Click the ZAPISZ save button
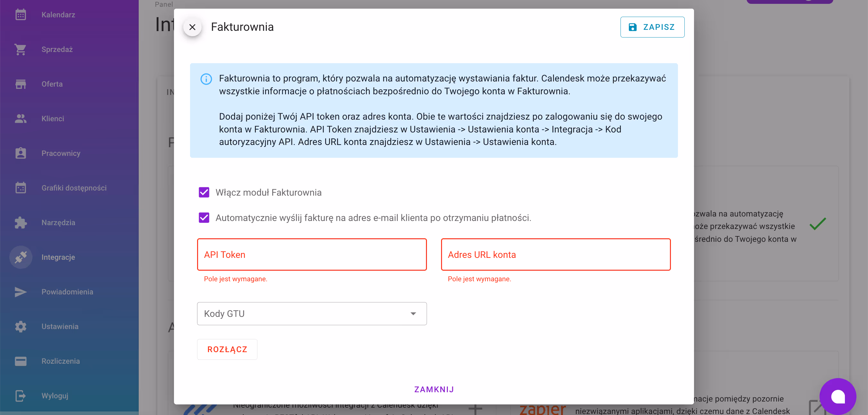 pos(652,27)
